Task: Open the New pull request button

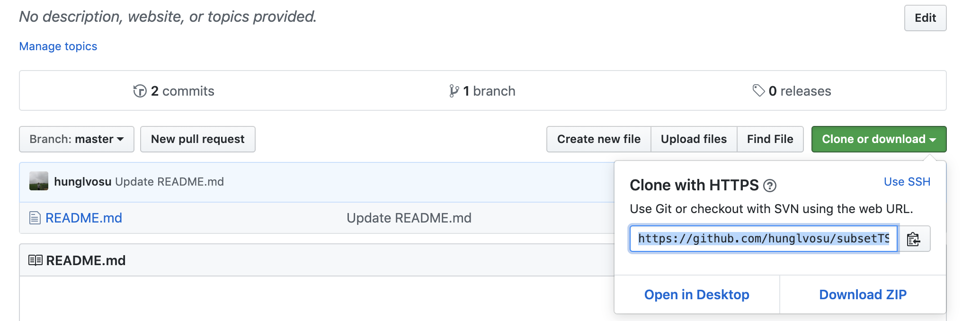Action: click(198, 139)
